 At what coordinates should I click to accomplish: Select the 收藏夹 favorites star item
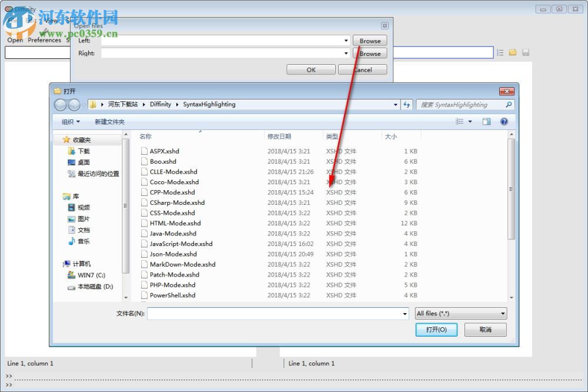[x=77, y=139]
